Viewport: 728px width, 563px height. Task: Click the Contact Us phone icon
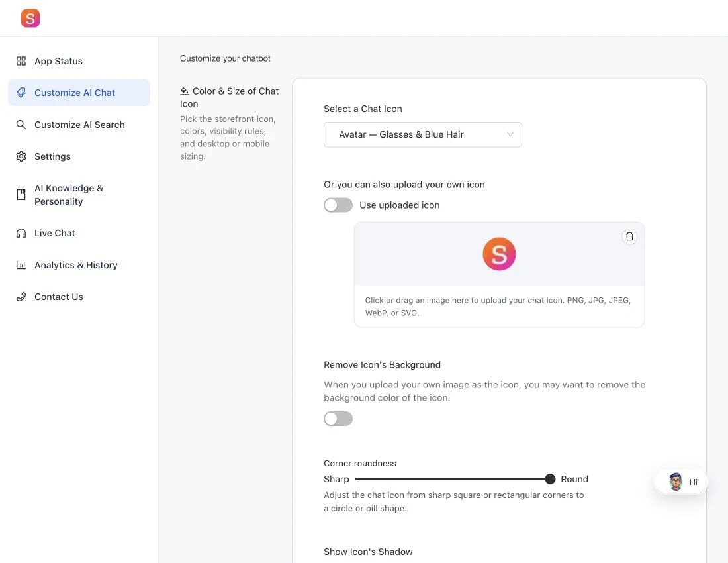[x=21, y=297]
